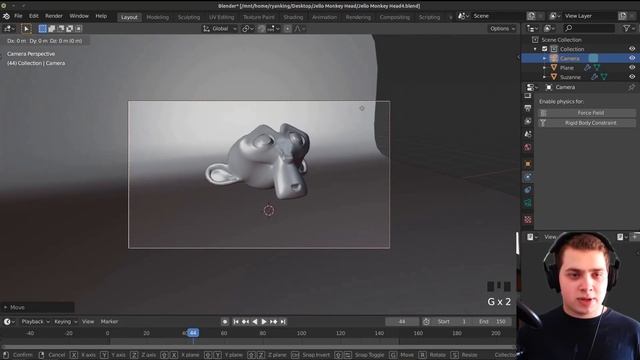Click the Suzanne mesh object icon
This screenshot has height=360, width=640.
tap(554, 77)
